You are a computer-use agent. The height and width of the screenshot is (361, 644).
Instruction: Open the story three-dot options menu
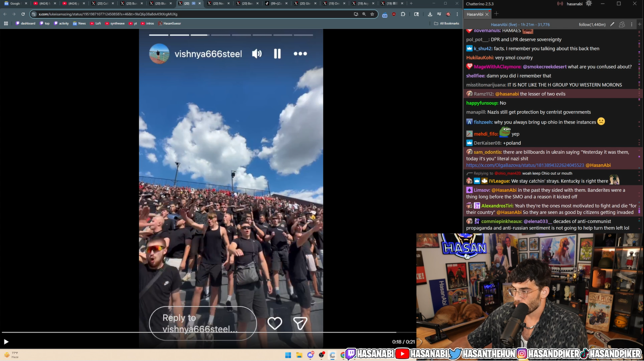click(x=300, y=53)
